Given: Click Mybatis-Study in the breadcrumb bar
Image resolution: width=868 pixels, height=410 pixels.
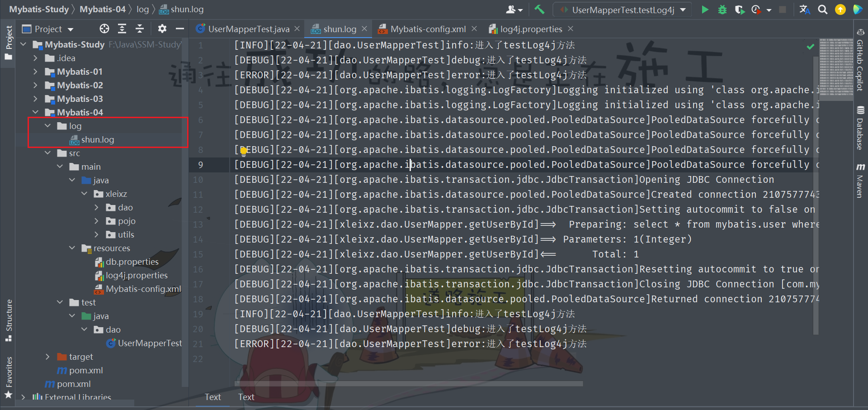Looking at the screenshot, I should (39, 9).
